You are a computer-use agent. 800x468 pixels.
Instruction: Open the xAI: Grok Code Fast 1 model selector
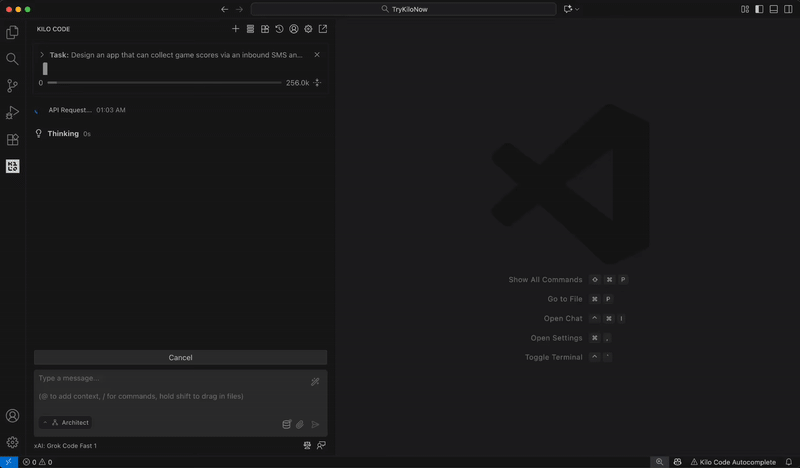(65, 446)
